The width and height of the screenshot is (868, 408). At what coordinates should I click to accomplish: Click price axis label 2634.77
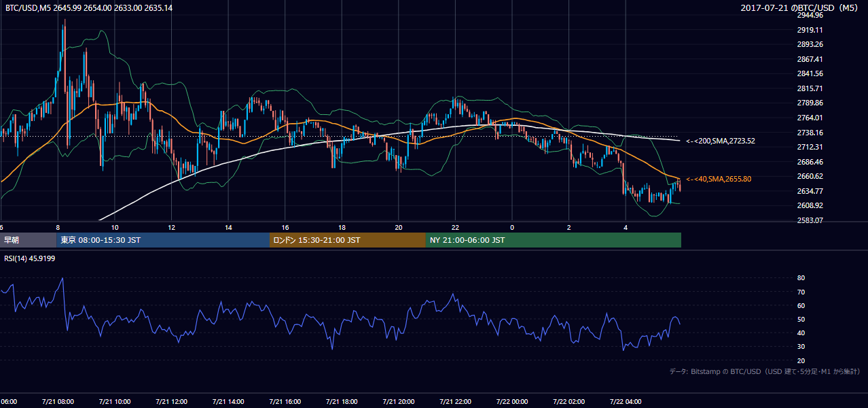tap(810, 191)
